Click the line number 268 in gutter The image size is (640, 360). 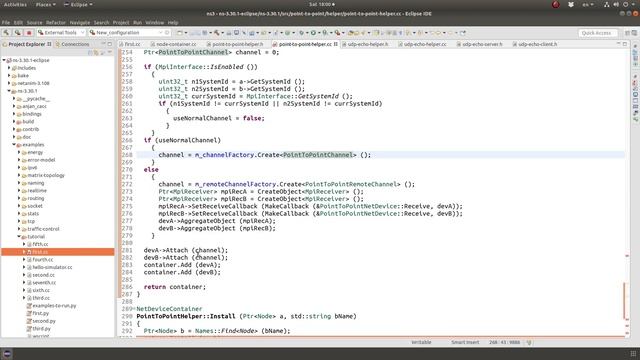tap(127, 155)
